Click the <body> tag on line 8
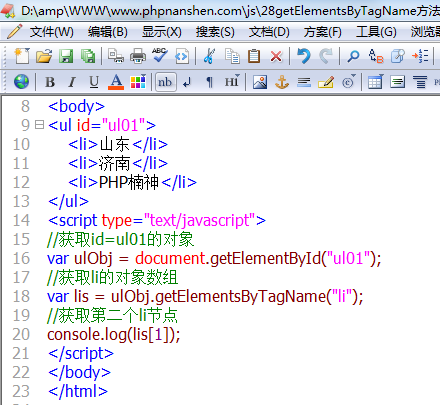Image resolution: width=440 pixels, height=405 pixels. 76,107
